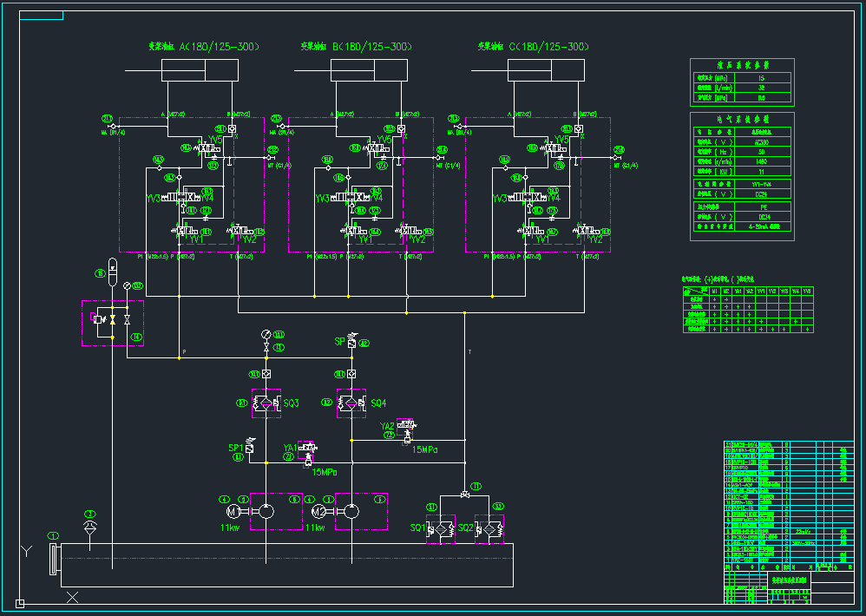Pick the YV3/YV4 directional valve under cylinder A

tap(182, 197)
